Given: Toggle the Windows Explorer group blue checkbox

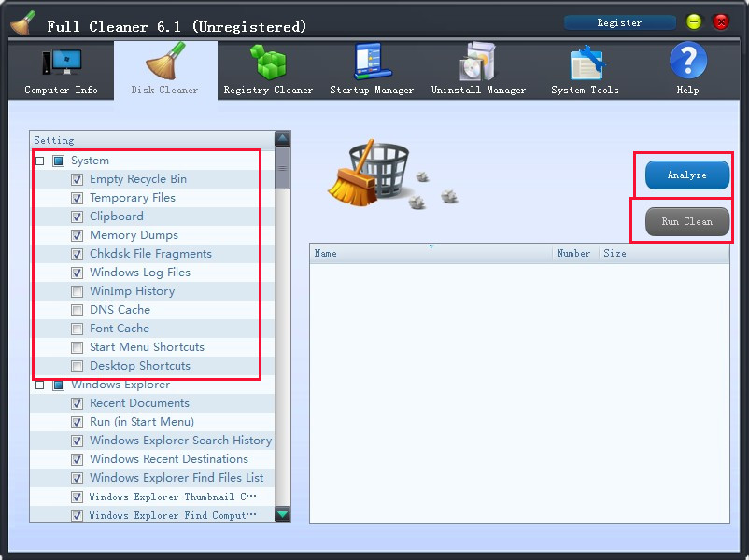Looking at the screenshot, I should pos(58,385).
